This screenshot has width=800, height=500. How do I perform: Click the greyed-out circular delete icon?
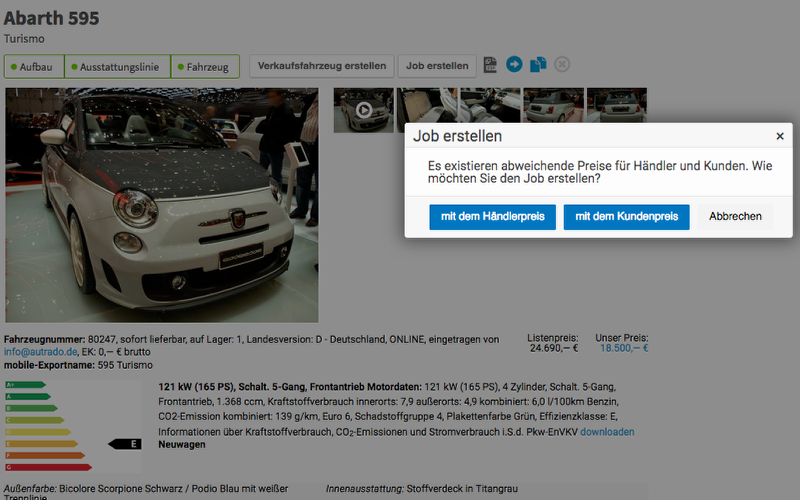(x=562, y=65)
